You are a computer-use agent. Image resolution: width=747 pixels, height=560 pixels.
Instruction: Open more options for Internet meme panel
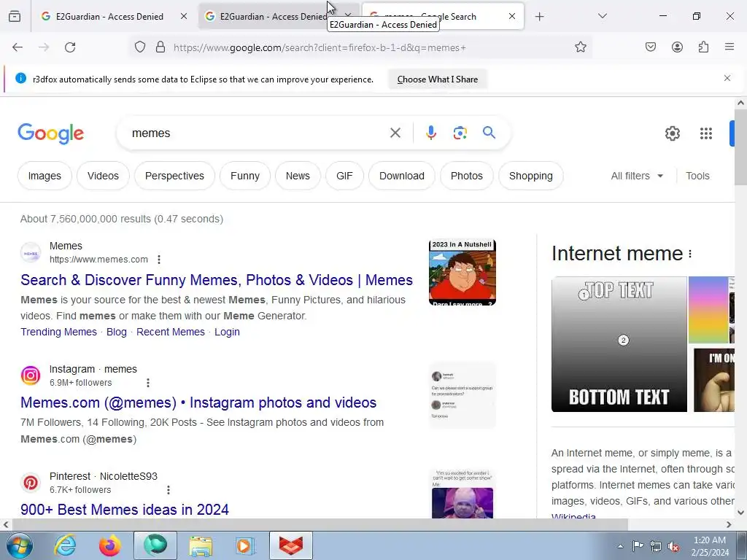690,254
